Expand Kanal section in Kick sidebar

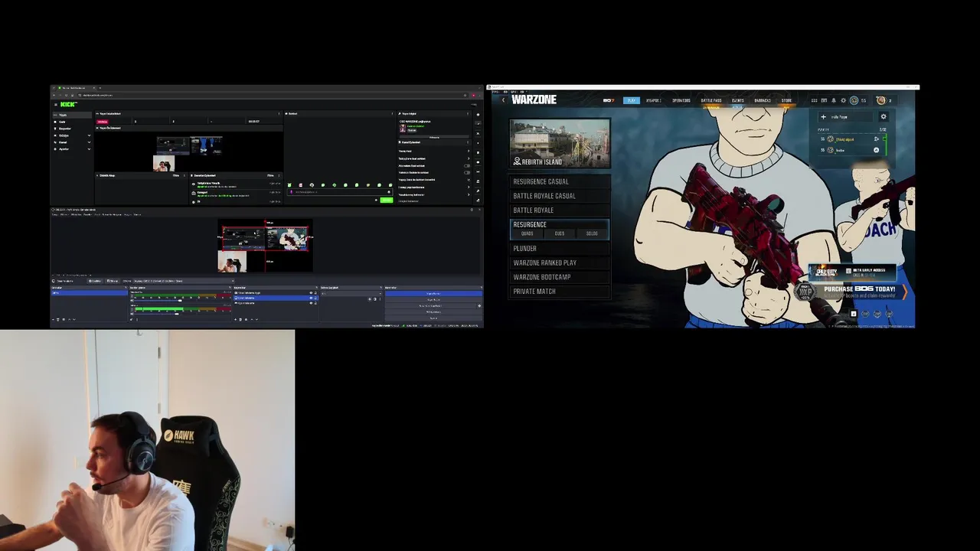89,142
